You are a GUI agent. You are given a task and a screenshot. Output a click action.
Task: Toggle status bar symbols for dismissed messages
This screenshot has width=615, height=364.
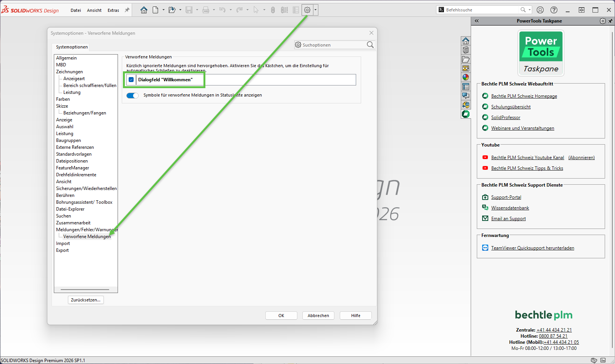[x=132, y=95]
